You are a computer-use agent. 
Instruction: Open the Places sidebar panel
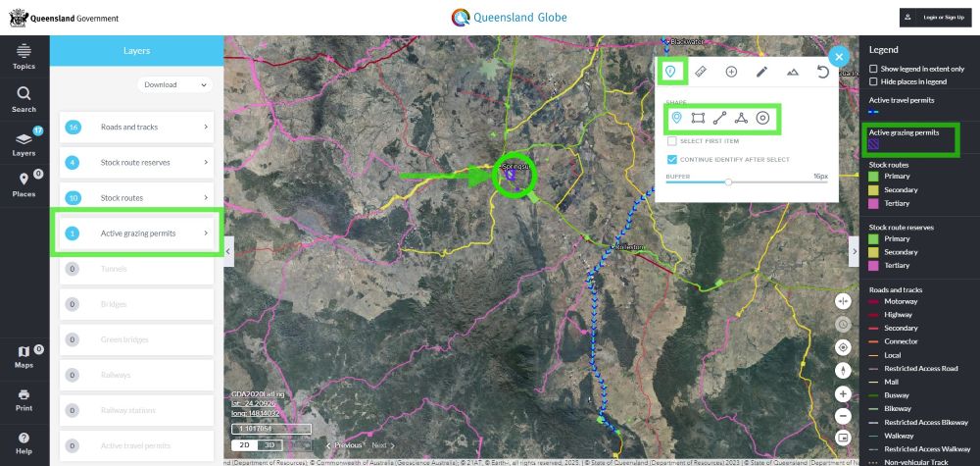[x=24, y=183]
